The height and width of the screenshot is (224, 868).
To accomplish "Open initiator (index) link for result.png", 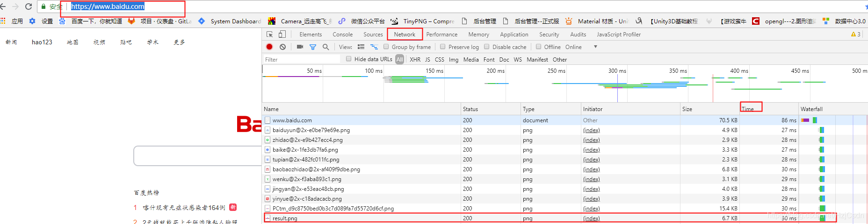I will 592,218.
